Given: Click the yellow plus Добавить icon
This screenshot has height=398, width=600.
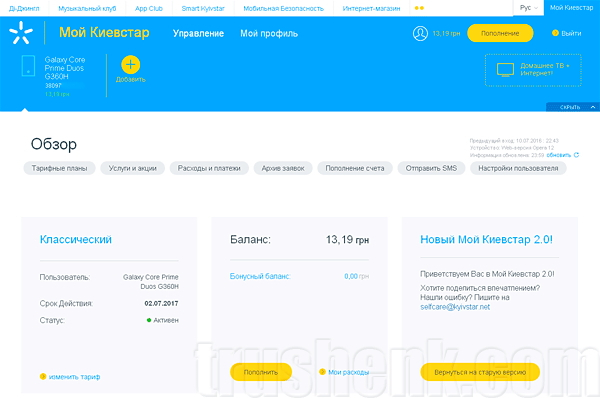Looking at the screenshot, I should pyautogui.click(x=130, y=65).
